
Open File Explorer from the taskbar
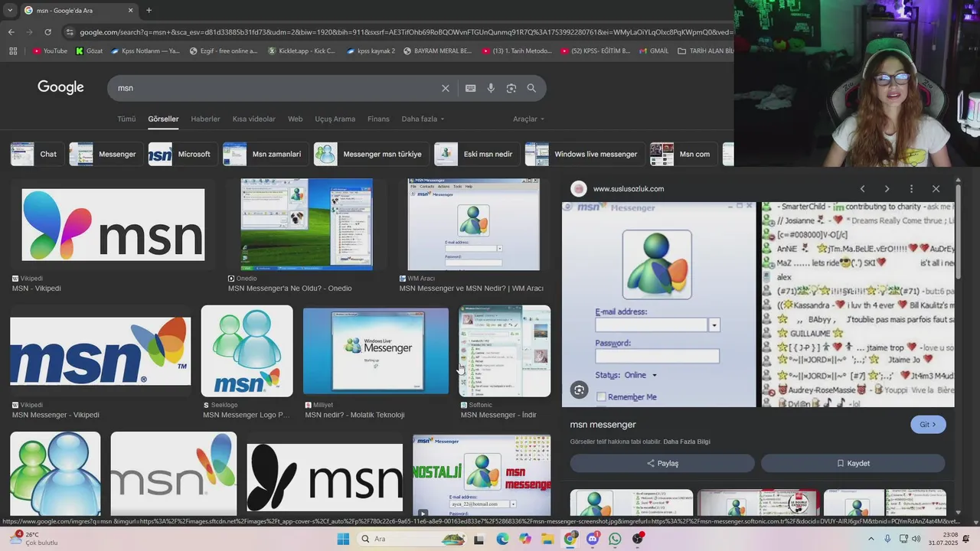tap(547, 539)
